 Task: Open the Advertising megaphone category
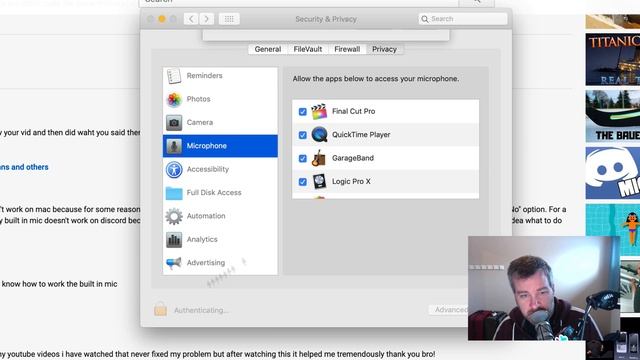pos(220,263)
